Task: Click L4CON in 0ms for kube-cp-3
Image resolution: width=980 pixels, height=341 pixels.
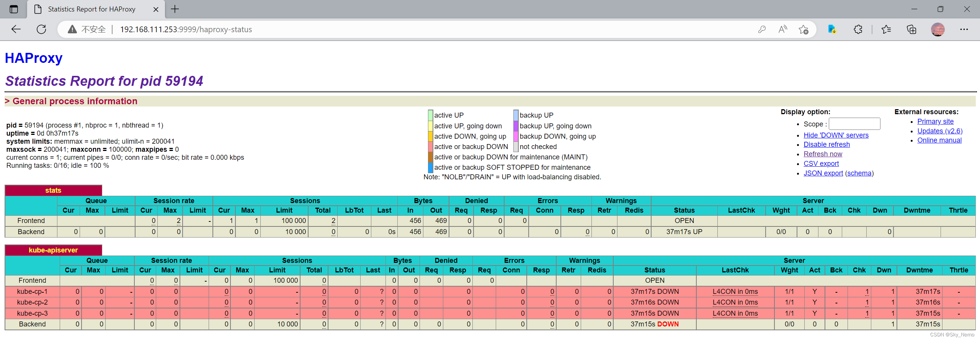Action: coord(735,313)
